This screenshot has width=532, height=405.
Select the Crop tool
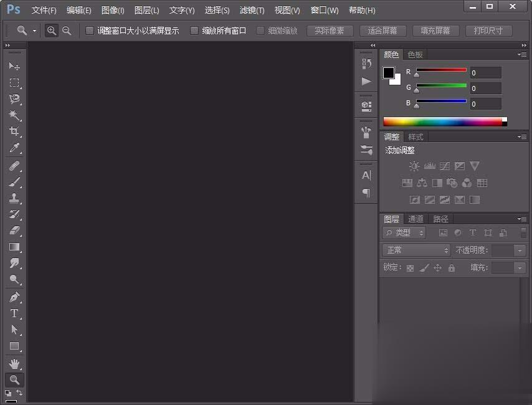click(x=14, y=131)
